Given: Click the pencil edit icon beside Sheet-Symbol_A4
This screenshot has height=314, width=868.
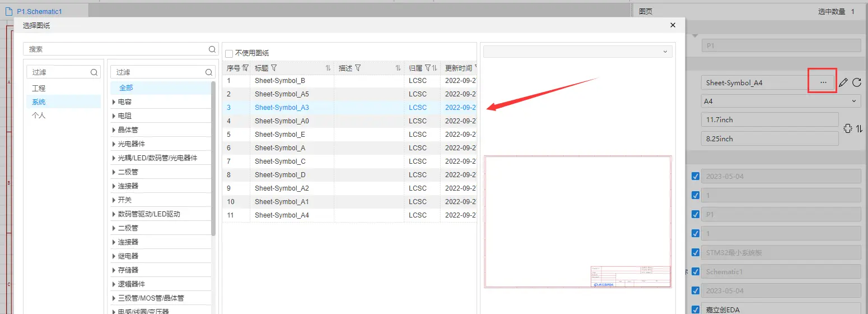Looking at the screenshot, I should [x=843, y=83].
